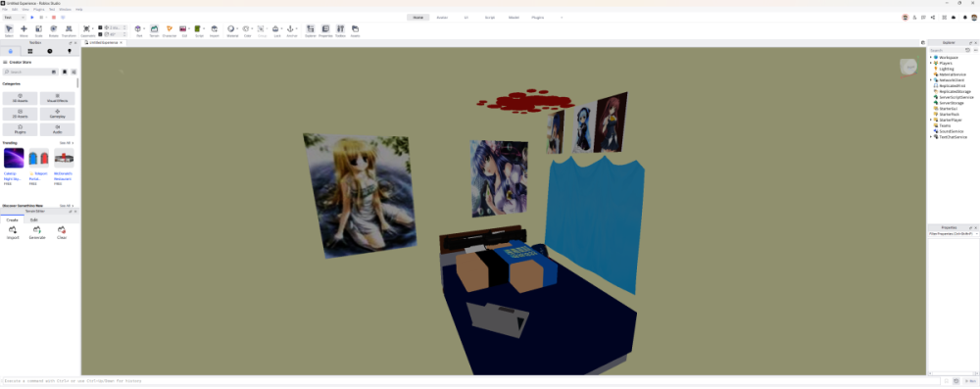This screenshot has height=389, width=980.
Task: Open the Edit menu
Action: (15, 10)
